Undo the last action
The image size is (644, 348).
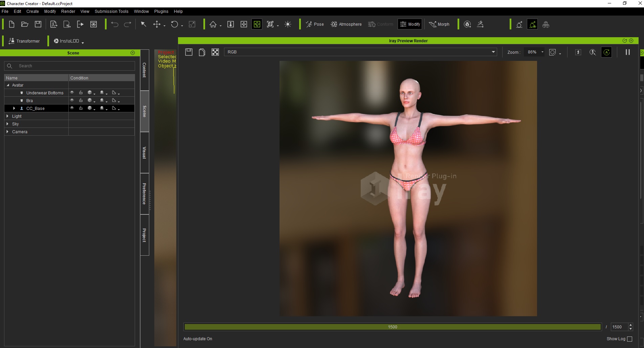115,24
